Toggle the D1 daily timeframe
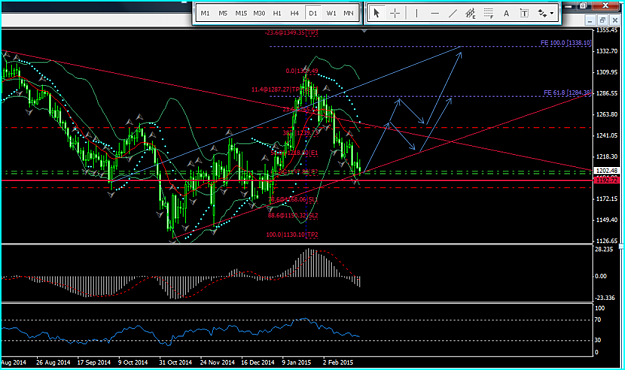 tap(313, 13)
